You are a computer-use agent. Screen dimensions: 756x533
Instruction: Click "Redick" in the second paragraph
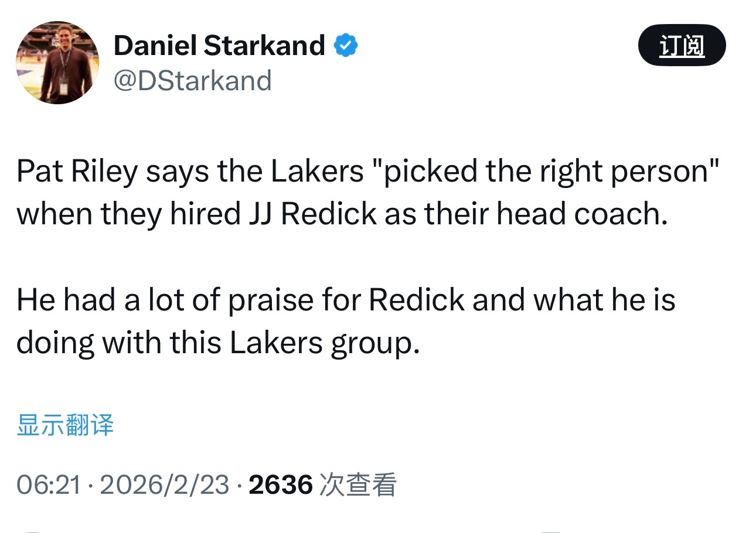(x=416, y=300)
